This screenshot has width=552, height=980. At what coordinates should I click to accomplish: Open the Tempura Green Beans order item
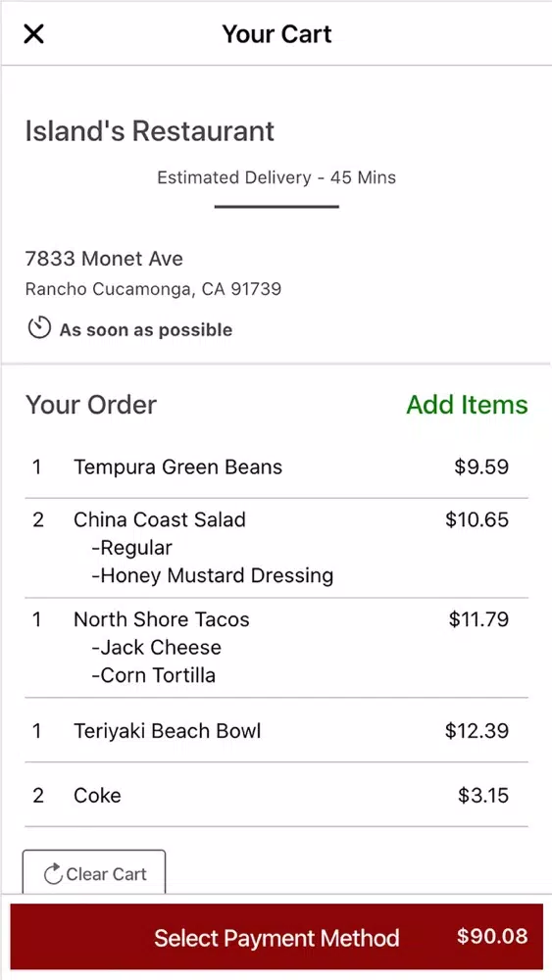coord(276,466)
